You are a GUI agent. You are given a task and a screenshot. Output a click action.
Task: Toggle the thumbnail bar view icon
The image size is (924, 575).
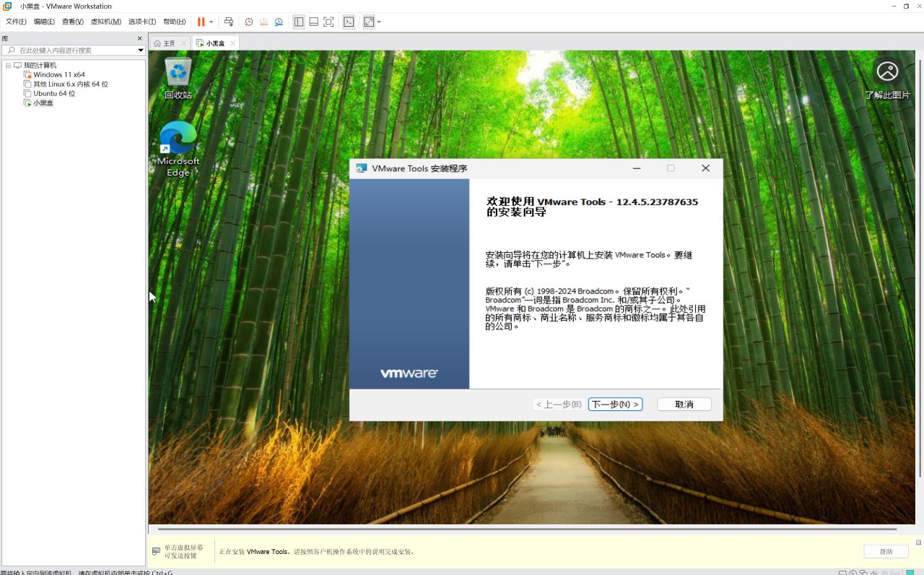point(314,22)
